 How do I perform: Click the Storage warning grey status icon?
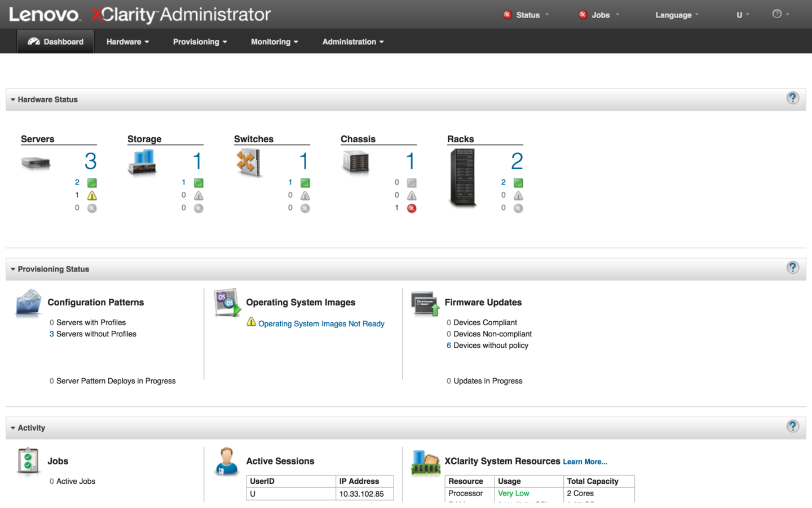tap(198, 195)
